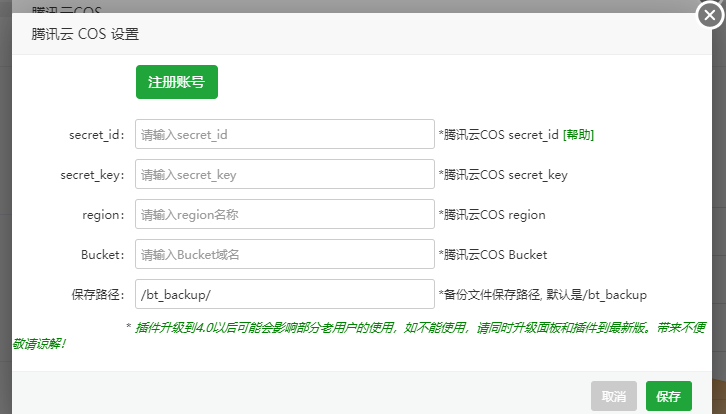Screen dimensions: 726x414
Task: Click the dialog title 腾讯云 COS 设置
Action: (x=85, y=34)
